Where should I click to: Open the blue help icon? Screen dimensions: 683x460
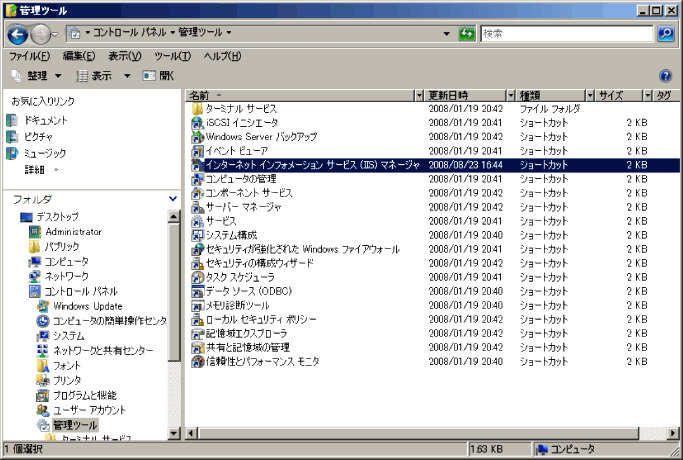pyautogui.click(x=666, y=76)
